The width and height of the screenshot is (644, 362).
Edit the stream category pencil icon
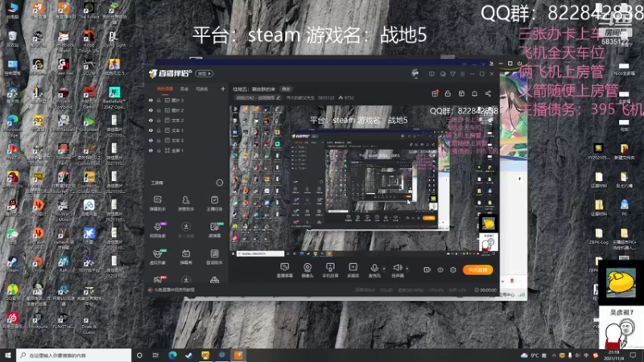click(x=279, y=97)
